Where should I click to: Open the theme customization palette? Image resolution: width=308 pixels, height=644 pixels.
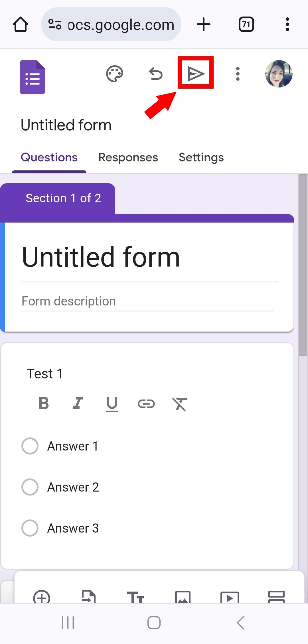click(114, 74)
